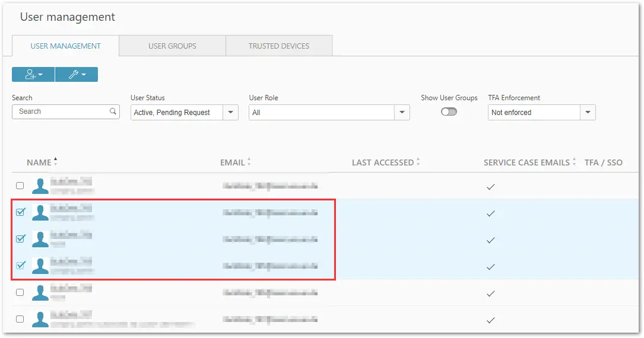Switch to the TRUSTED DEVICES tab
Screen dimensions: 644x338
click(x=279, y=46)
